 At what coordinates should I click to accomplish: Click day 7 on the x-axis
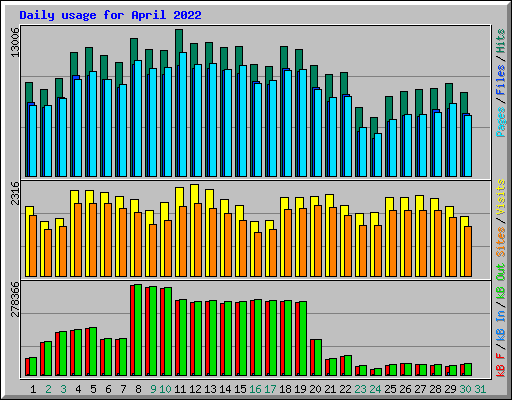pos(123,389)
